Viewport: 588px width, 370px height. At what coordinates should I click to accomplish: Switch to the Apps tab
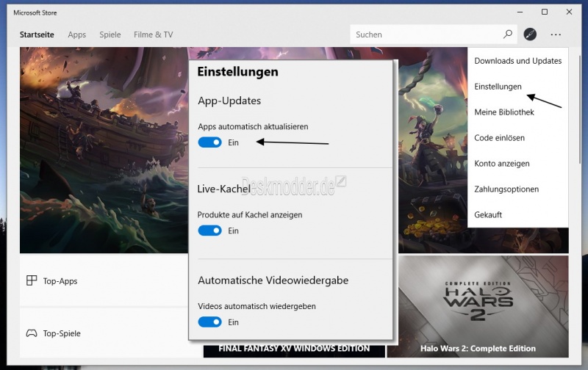(x=77, y=35)
